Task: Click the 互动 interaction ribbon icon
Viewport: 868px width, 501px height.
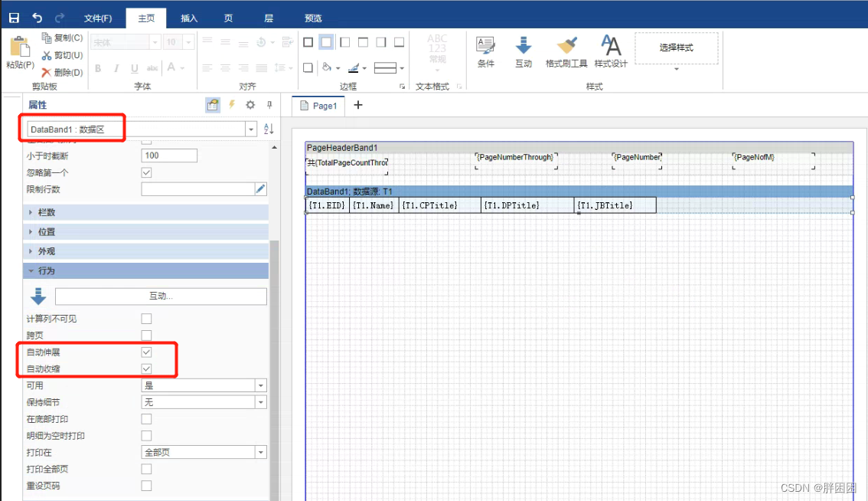Action: [x=524, y=51]
